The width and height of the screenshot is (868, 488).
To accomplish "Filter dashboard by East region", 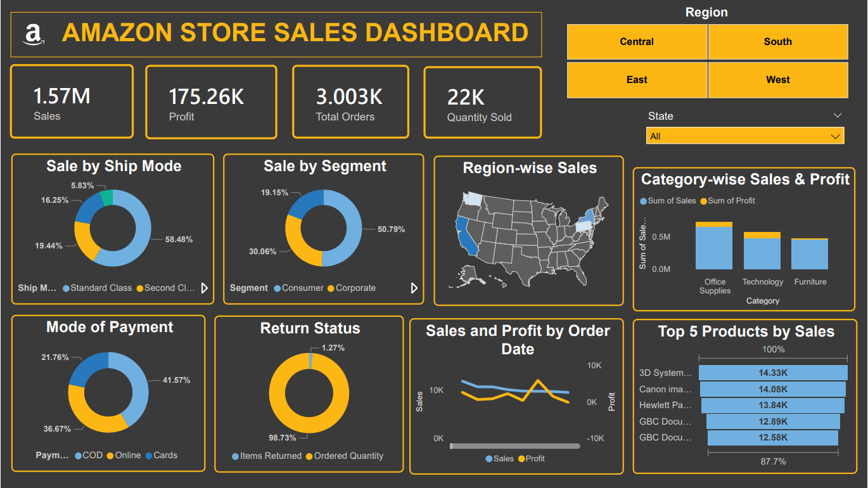I will [637, 80].
